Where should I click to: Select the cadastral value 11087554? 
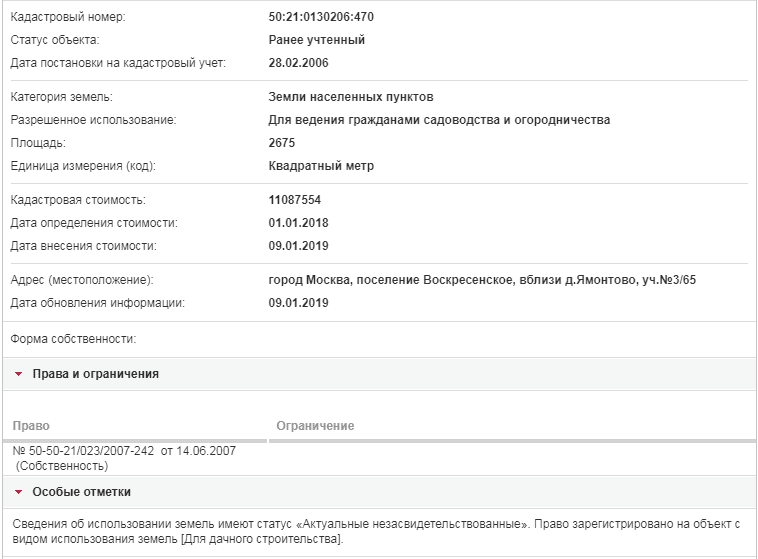pyautogui.click(x=295, y=200)
